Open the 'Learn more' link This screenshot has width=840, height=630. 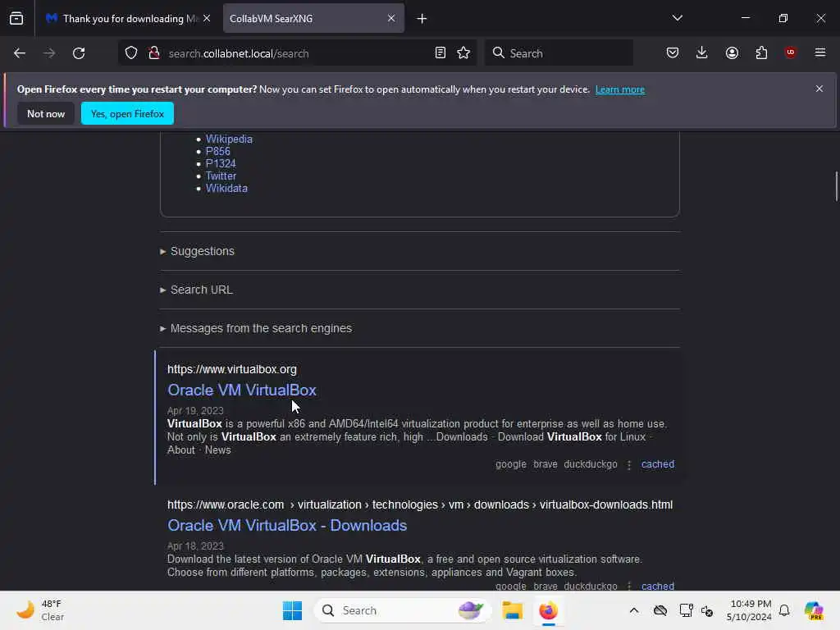pyautogui.click(x=620, y=89)
